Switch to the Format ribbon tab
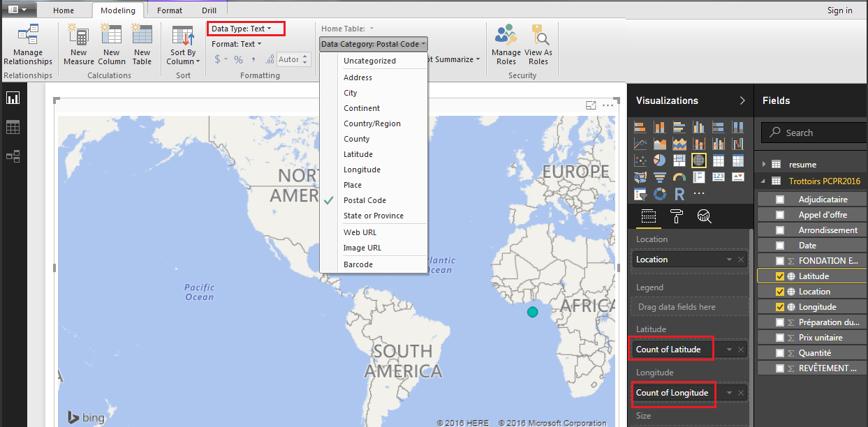This screenshot has width=868, height=427. click(x=170, y=10)
